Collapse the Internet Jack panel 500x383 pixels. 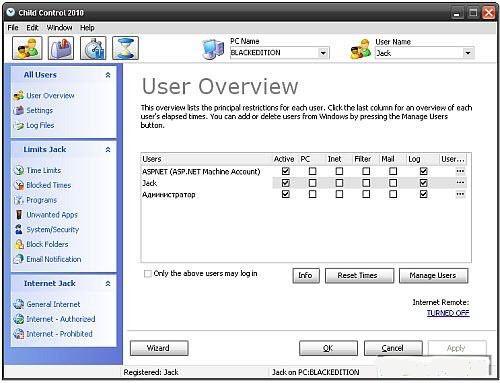click(108, 284)
